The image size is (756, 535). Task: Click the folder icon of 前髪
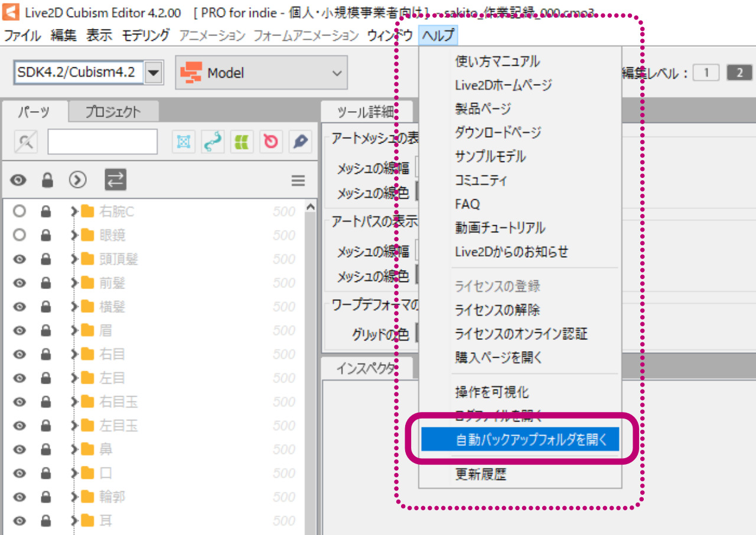click(x=87, y=283)
